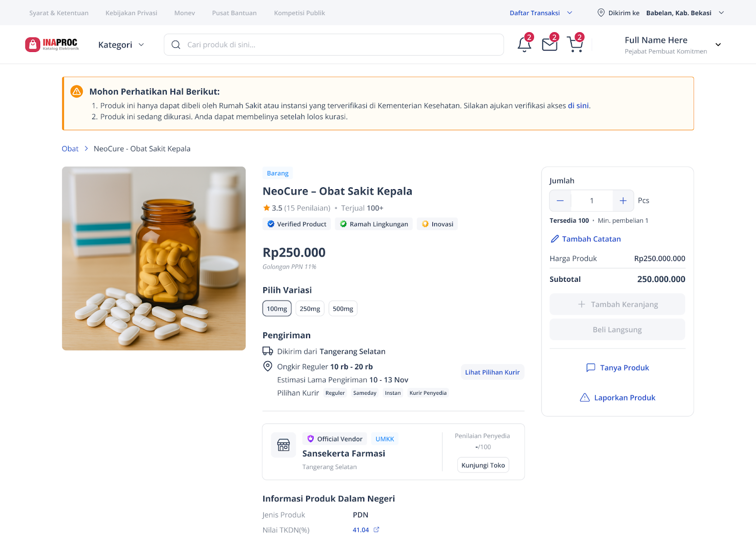Click the Kunjungi Toko button
Viewport: 756px width, 540px height.
[x=483, y=465]
